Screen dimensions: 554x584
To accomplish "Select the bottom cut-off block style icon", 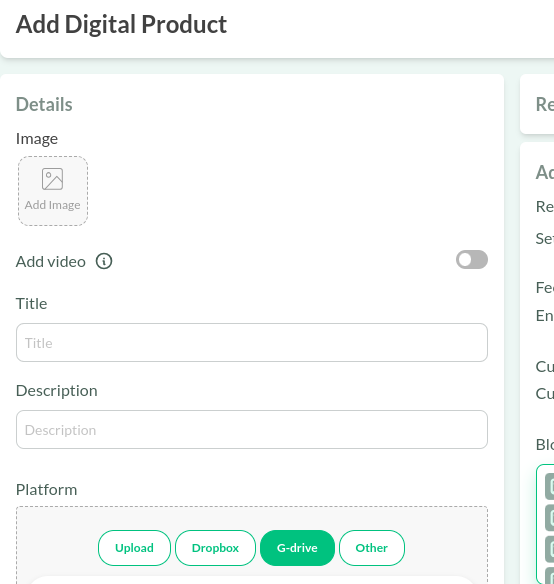I will pos(550,575).
